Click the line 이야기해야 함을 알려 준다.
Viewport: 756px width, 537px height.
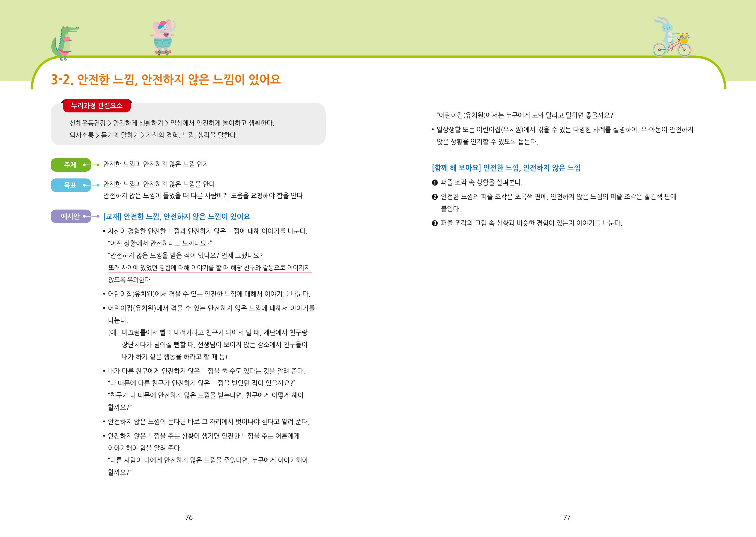tap(145, 448)
